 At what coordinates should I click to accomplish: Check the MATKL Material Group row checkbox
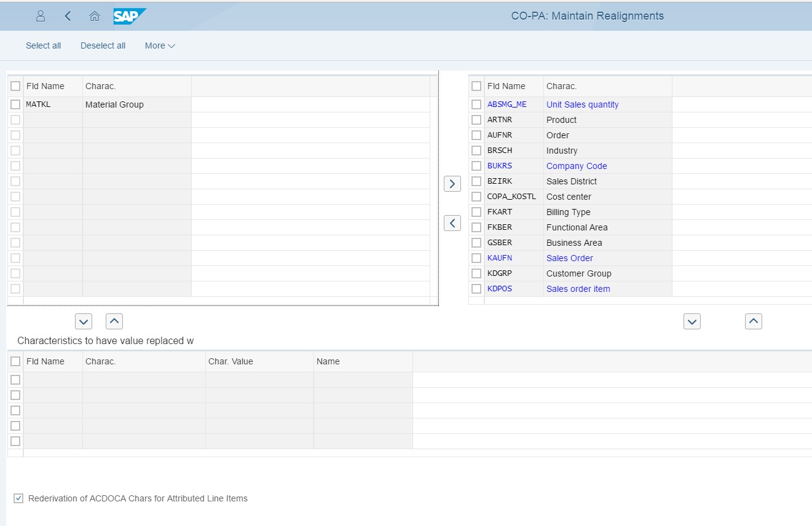[x=15, y=104]
